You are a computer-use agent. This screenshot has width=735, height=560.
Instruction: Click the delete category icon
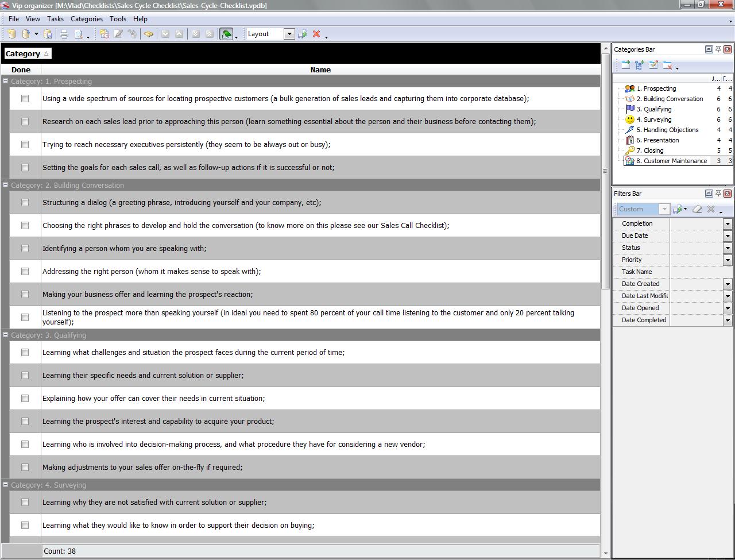[x=668, y=65]
